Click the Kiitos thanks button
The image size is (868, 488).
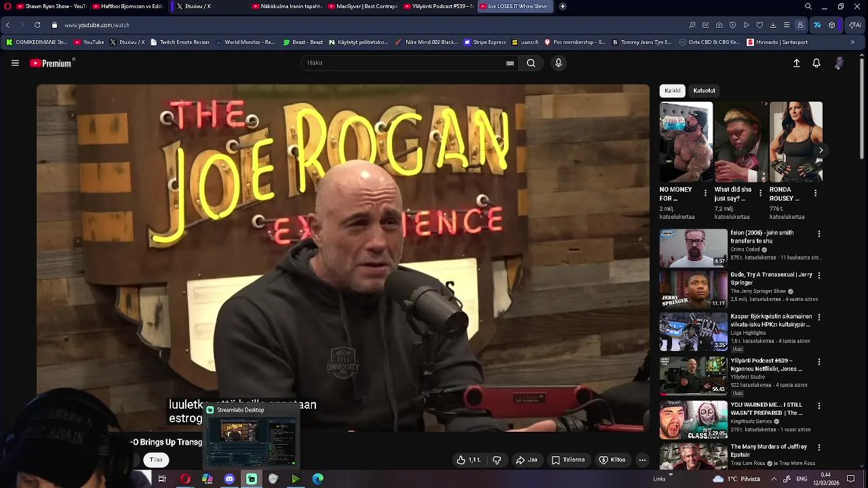pos(612,460)
